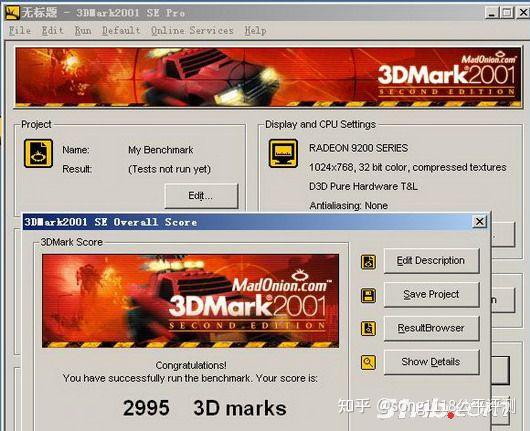The height and width of the screenshot is (431, 530).
Task: Click the Edit Description button
Action: [x=431, y=261]
